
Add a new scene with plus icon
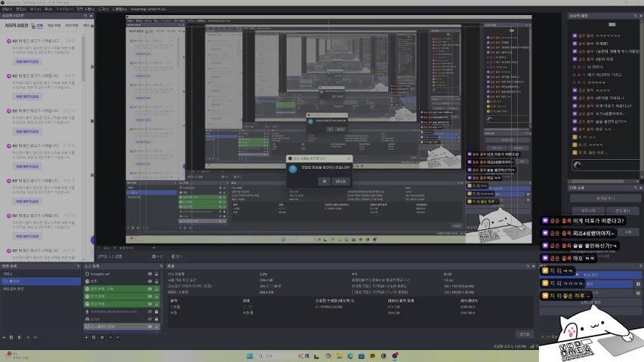click(4, 337)
